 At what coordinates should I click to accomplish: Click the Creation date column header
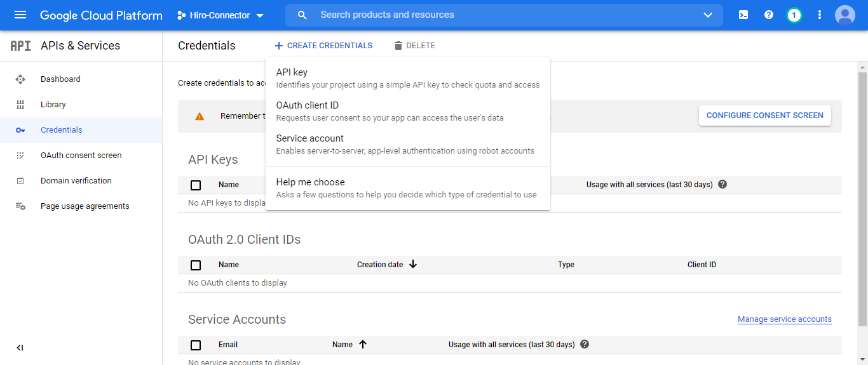pyautogui.click(x=380, y=265)
